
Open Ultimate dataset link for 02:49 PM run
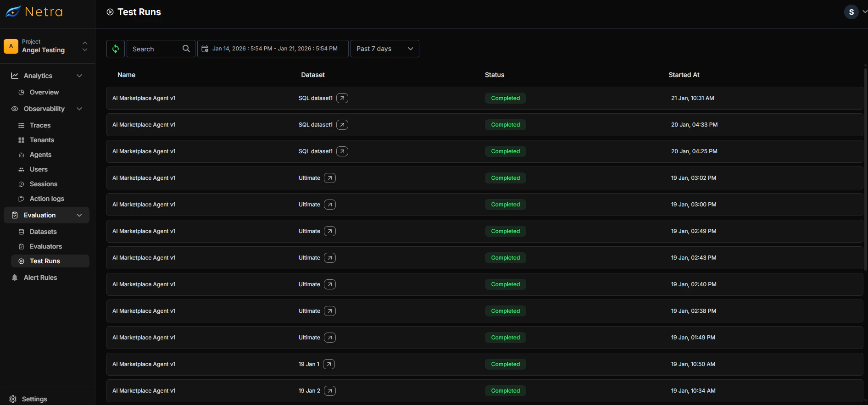(330, 231)
